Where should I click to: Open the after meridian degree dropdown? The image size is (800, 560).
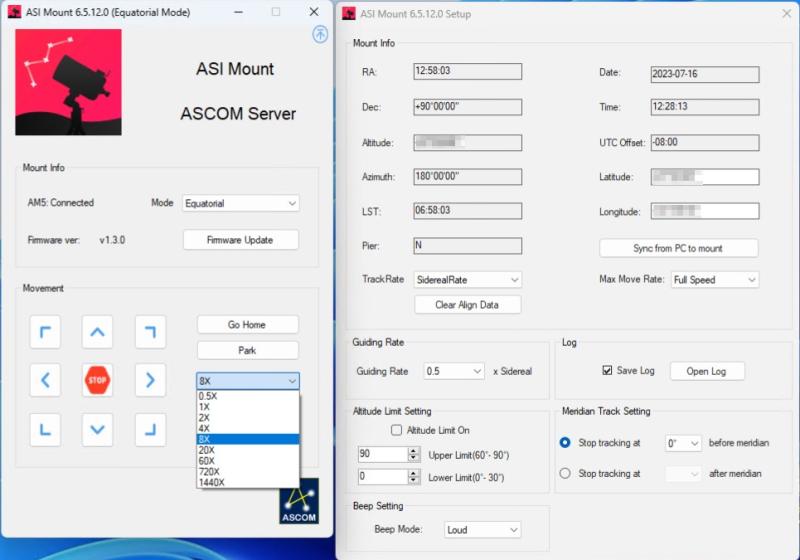point(683,474)
